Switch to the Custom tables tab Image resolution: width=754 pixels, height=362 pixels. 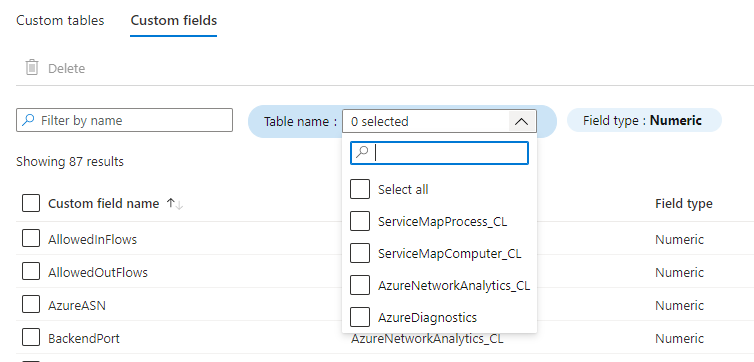pyautogui.click(x=60, y=21)
